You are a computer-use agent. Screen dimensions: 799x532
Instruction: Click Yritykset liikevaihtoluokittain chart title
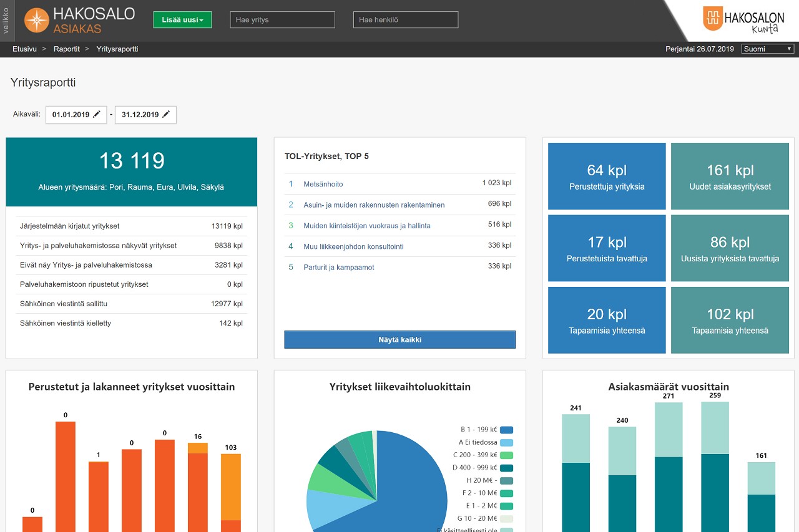click(x=400, y=387)
